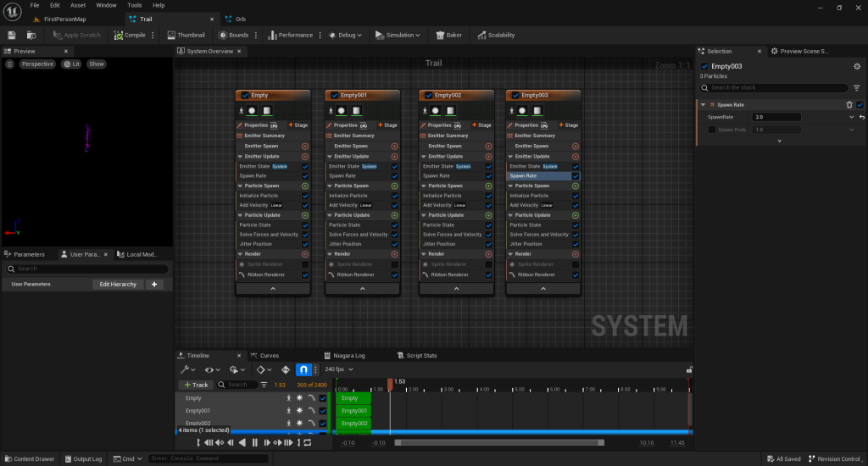Open the Debug dropdown in toolbar
This screenshot has width=868, height=466.
(346, 35)
